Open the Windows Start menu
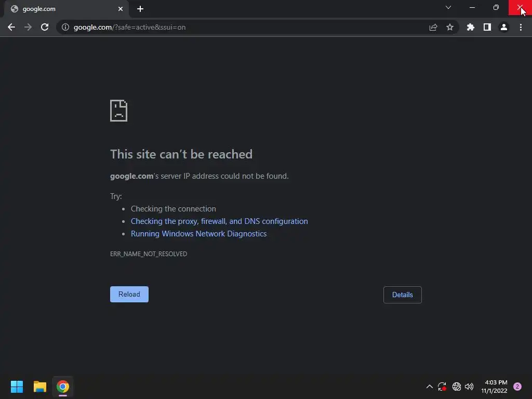The image size is (532, 399). [x=17, y=387]
